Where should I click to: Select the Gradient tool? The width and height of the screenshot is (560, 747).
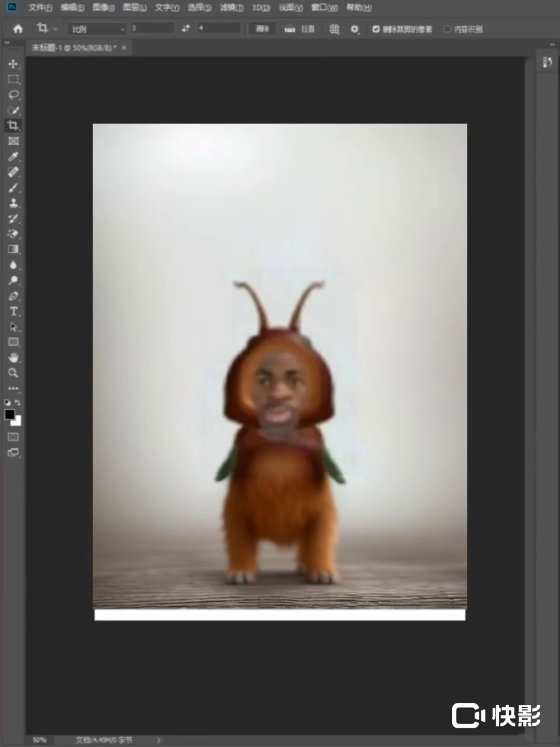tap(13, 250)
